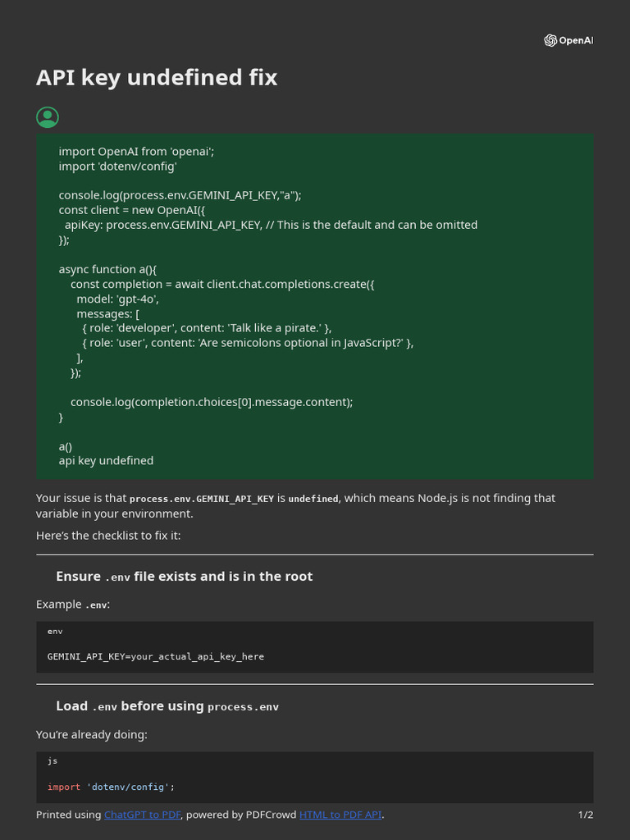
Task: Click the green user avatar icon
Action: click(x=47, y=117)
